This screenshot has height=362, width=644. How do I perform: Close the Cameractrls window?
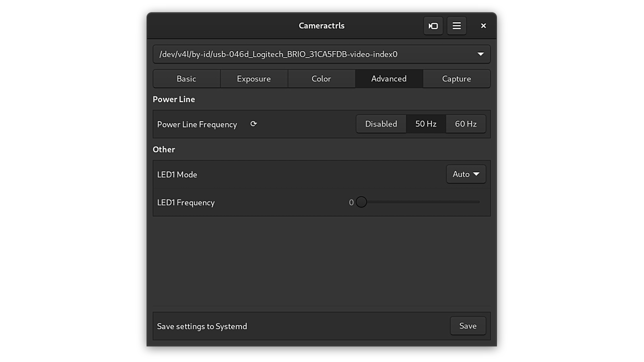pos(484,26)
